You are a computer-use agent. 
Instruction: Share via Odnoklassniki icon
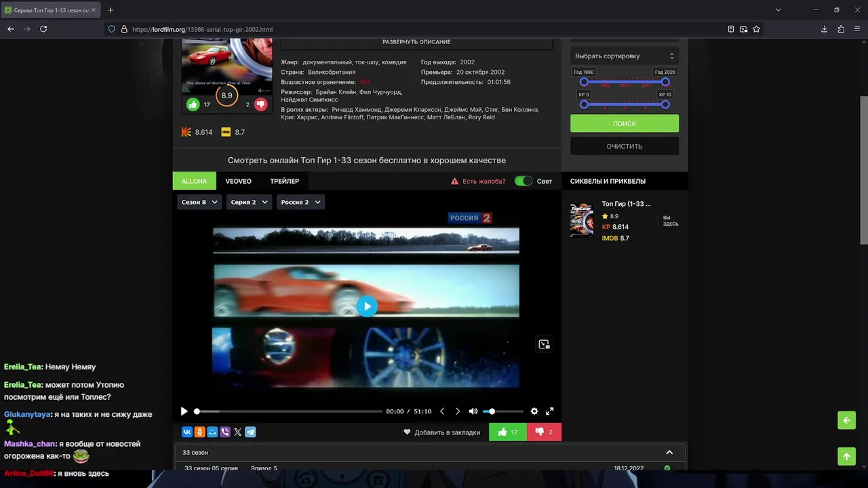point(199,432)
